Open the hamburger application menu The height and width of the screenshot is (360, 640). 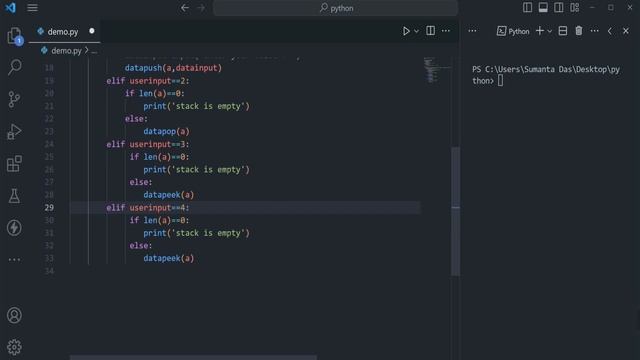click(x=33, y=8)
